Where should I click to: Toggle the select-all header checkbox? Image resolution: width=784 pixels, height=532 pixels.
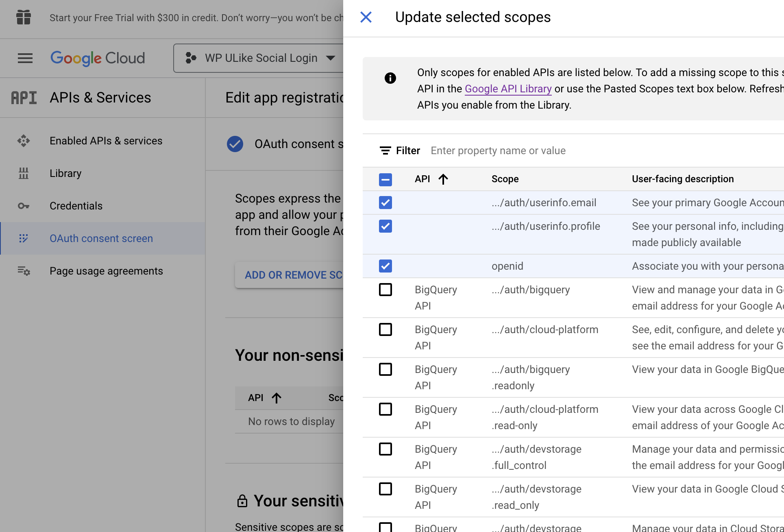(385, 179)
